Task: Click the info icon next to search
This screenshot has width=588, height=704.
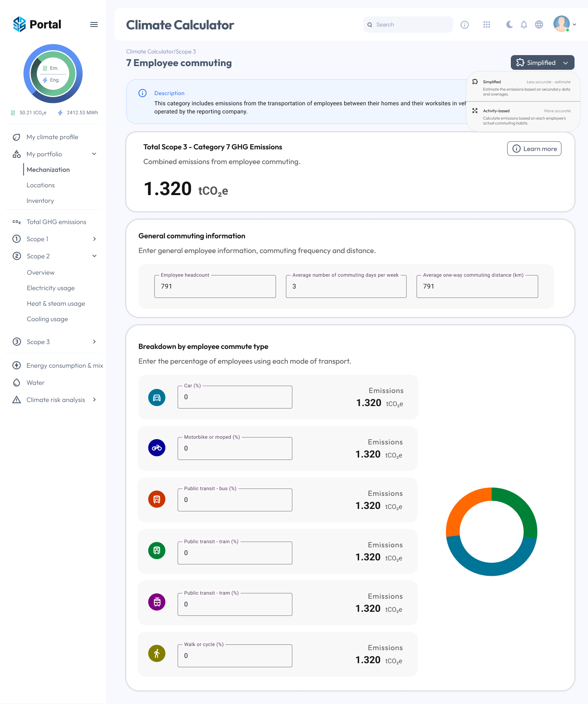Action: tap(465, 24)
